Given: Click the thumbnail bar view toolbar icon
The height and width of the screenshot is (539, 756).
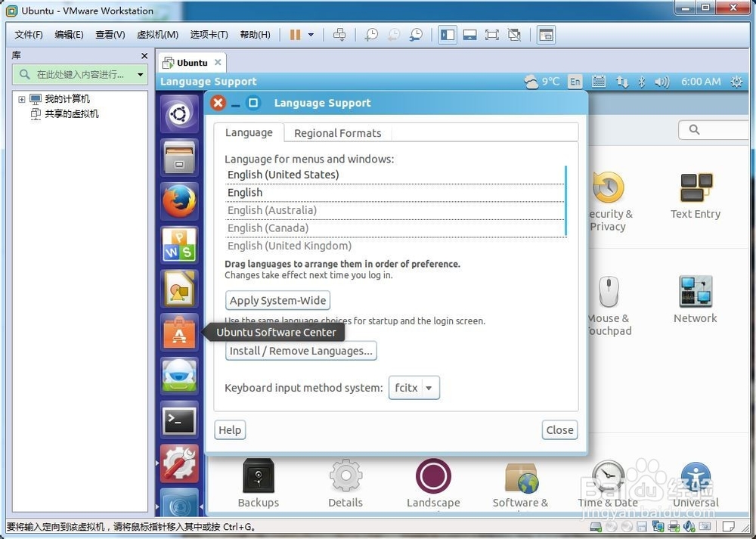Looking at the screenshot, I should click(469, 35).
